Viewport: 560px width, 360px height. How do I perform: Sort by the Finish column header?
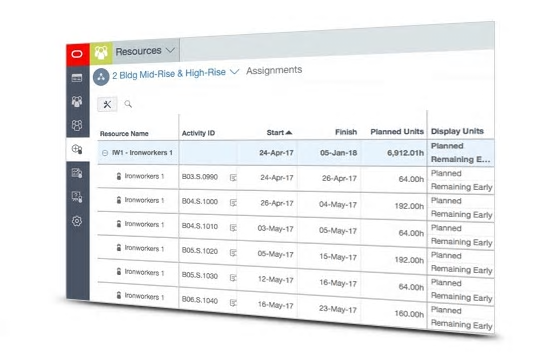pyautogui.click(x=346, y=132)
